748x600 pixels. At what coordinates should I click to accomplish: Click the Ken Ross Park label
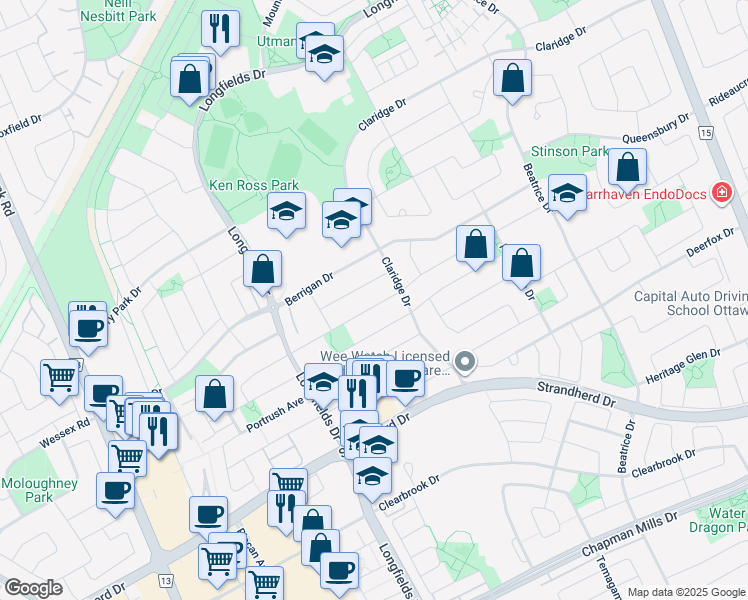pyautogui.click(x=254, y=185)
